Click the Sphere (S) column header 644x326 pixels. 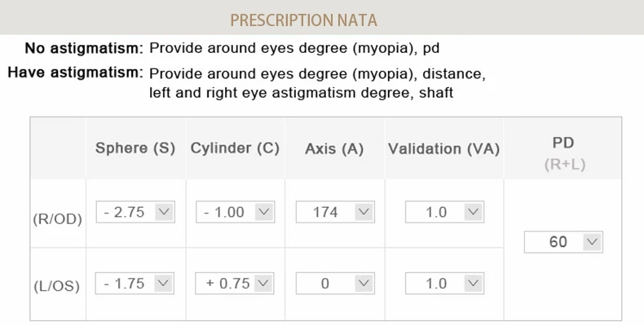coord(135,148)
